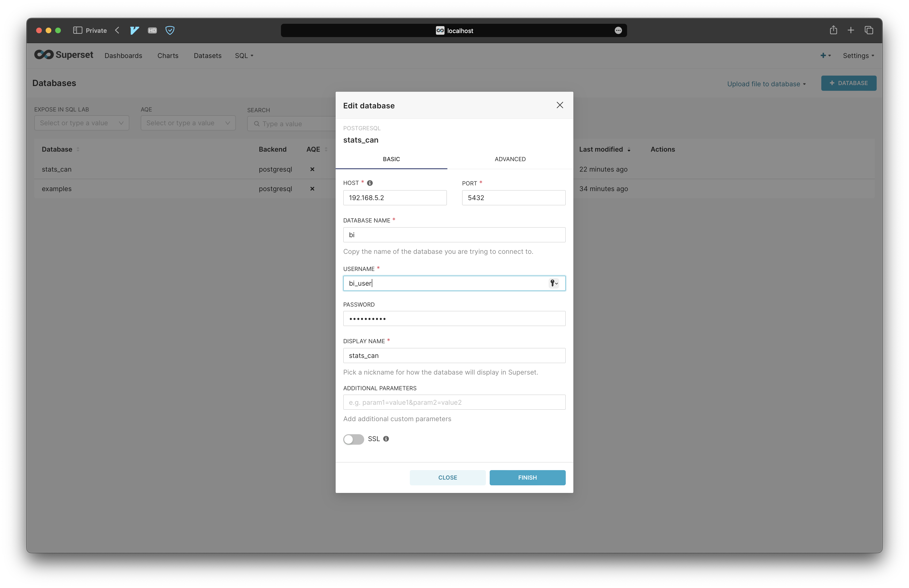Open tab overview icon in browser
The image size is (909, 588).
tap(869, 30)
